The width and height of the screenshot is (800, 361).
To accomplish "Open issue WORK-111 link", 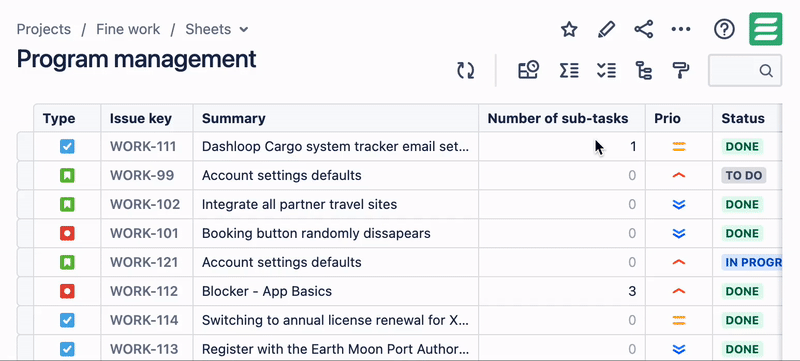I will 143,147.
